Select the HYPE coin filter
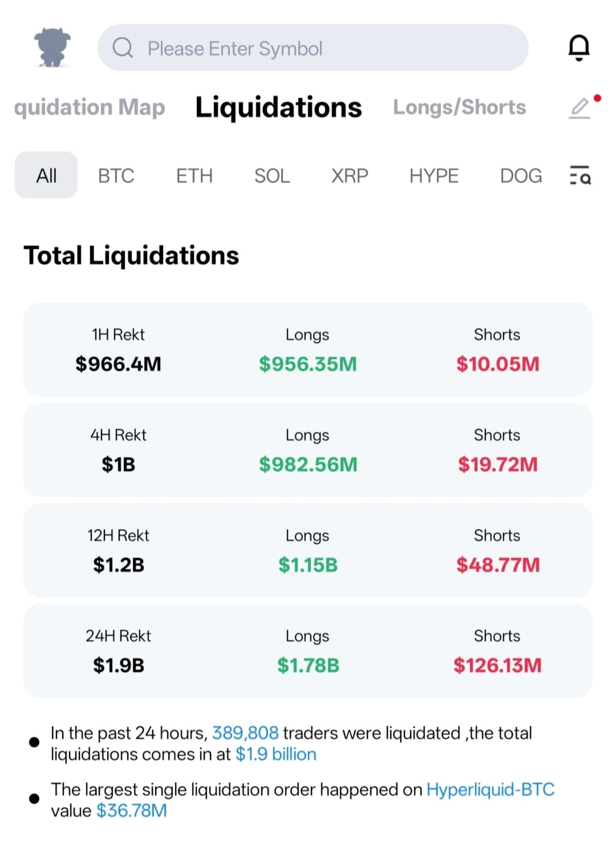This screenshot has width=616, height=849. coord(434,176)
